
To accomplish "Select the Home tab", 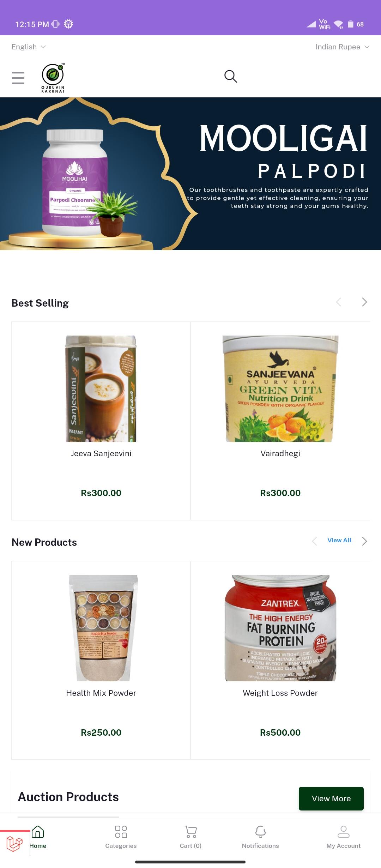I will click(38, 836).
